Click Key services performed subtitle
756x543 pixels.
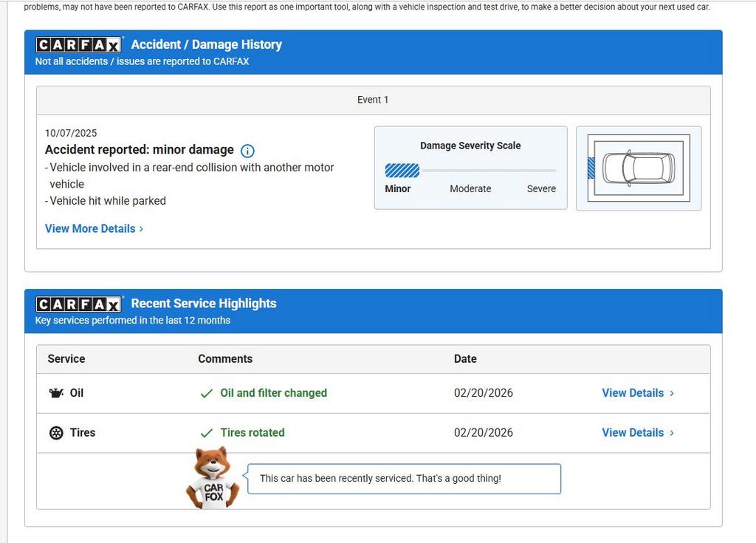[133, 321]
